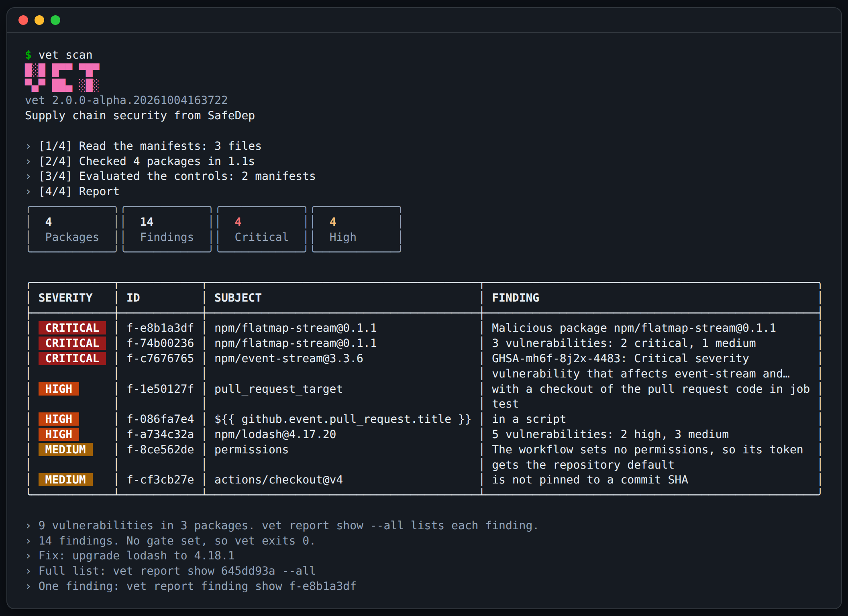Click the HIGH badge for f-1e50127f
The image size is (848, 616).
click(59, 389)
